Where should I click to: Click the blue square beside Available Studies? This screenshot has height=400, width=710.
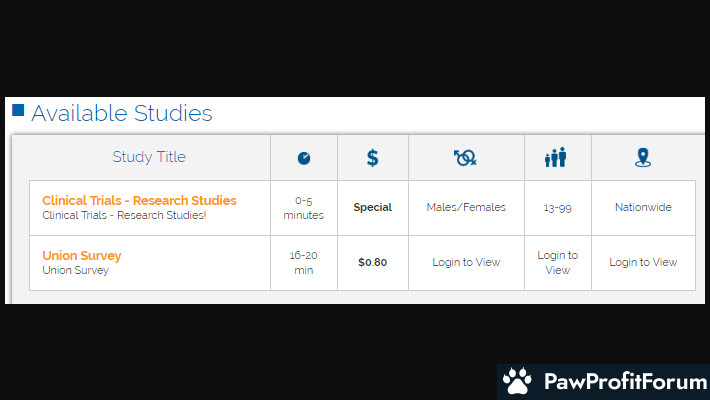coord(18,110)
